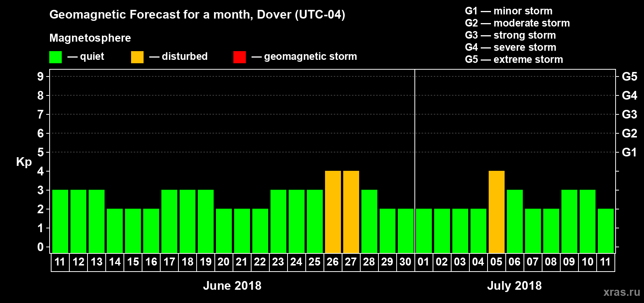Click the '— geomagnetic storm' legend label

pyautogui.click(x=304, y=57)
